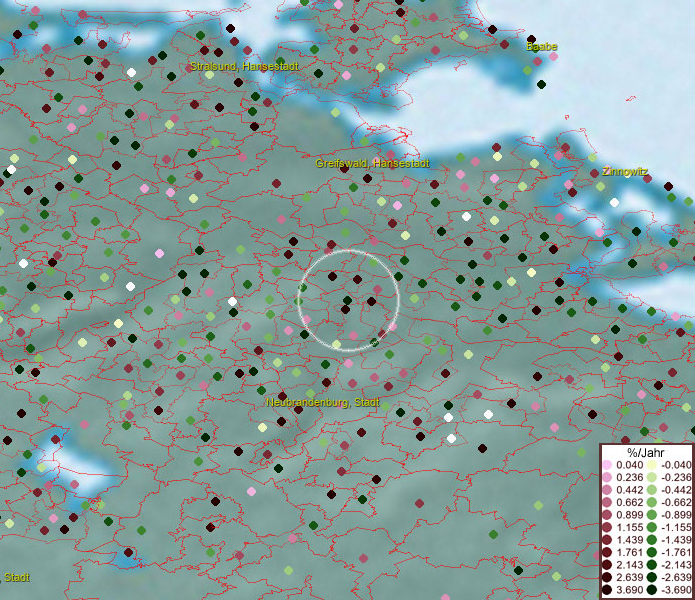
Task: Click the 0.662 legend value text
Action: tap(629, 503)
